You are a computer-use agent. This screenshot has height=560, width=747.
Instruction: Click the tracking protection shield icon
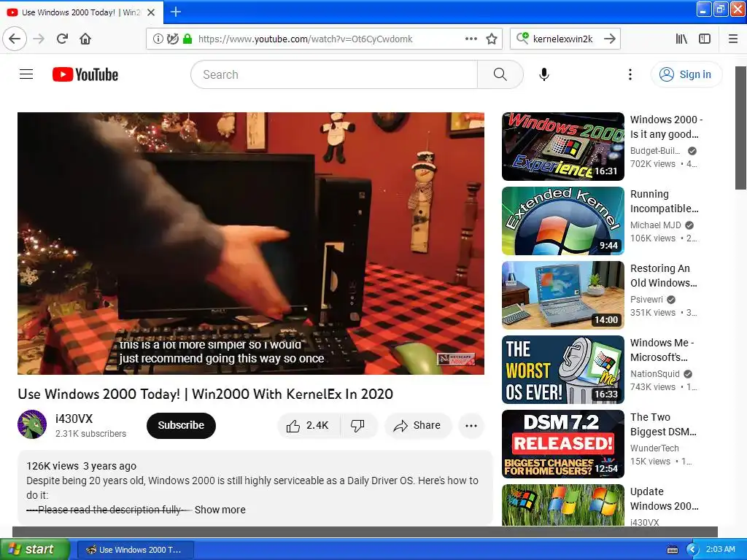172,39
